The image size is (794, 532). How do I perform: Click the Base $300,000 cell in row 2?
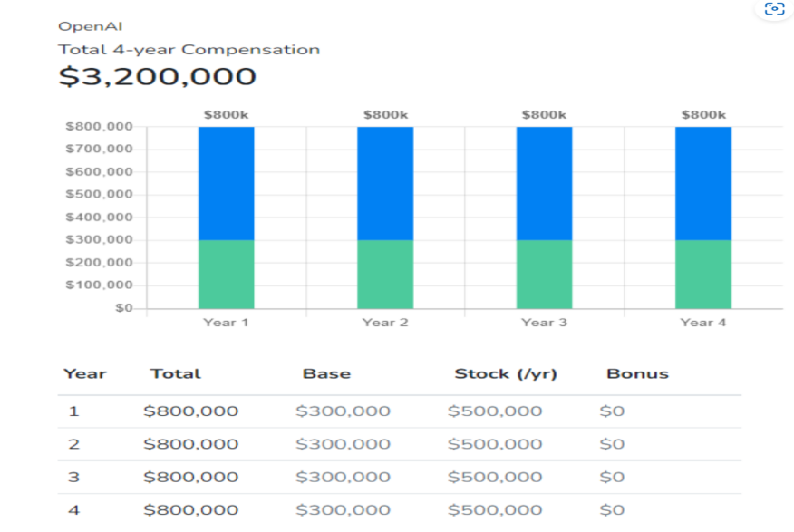coord(343,444)
